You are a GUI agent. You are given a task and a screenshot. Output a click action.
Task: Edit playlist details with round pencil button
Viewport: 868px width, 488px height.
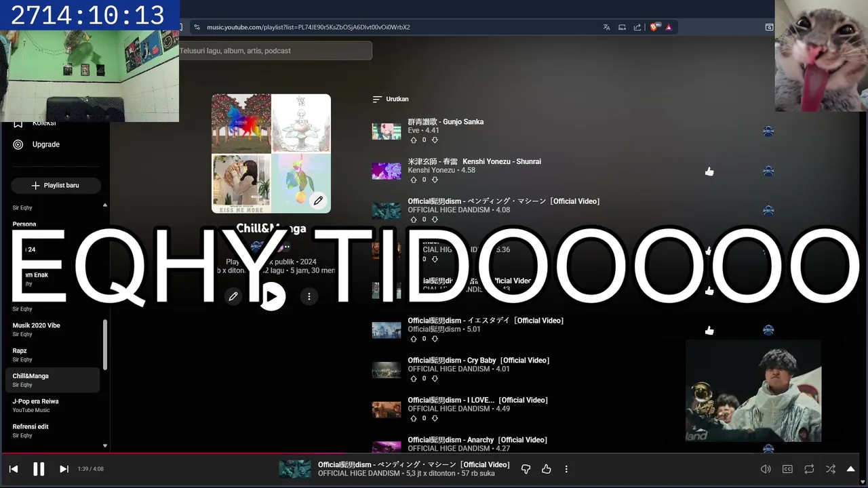[233, 296]
